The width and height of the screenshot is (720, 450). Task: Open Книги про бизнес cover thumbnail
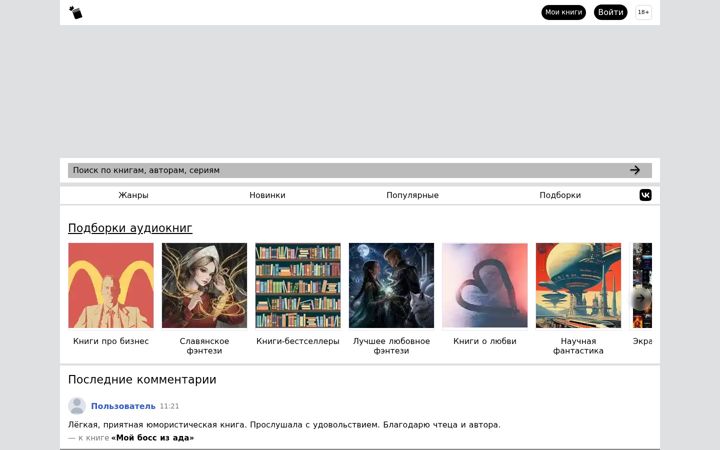pyautogui.click(x=111, y=286)
